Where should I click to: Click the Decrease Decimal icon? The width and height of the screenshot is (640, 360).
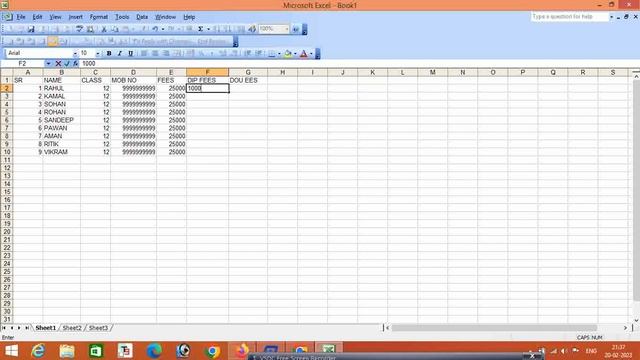point(234,53)
